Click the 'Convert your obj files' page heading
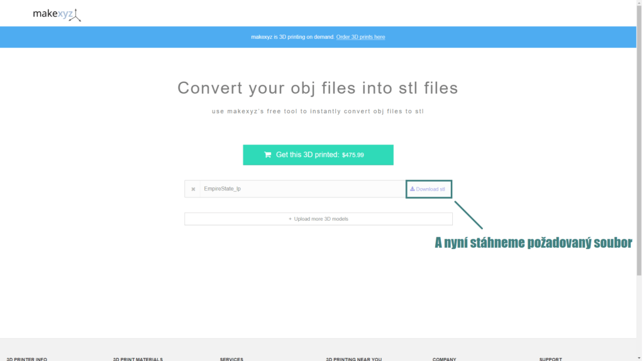644x361 pixels. tap(318, 88)
